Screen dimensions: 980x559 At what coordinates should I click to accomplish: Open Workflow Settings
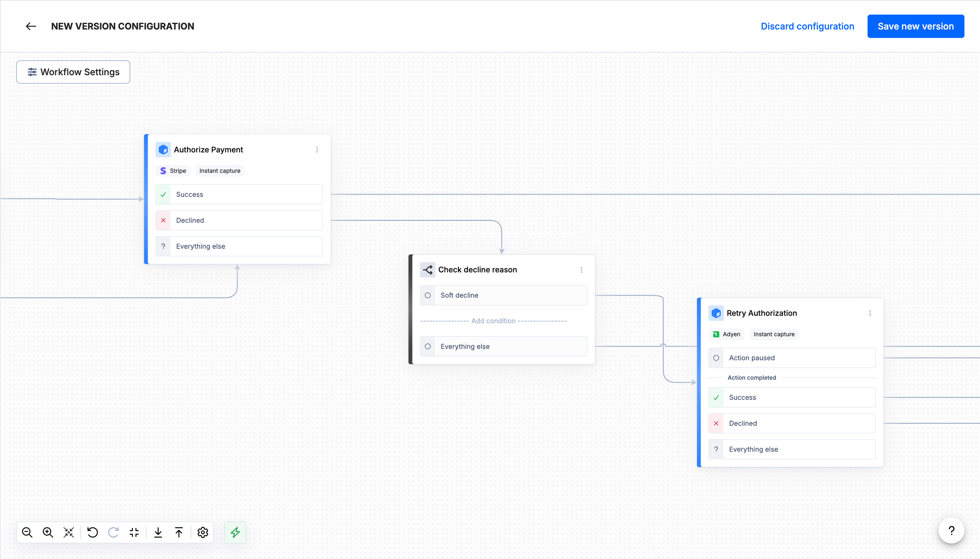pyautogui.click(x=73, y=72)
